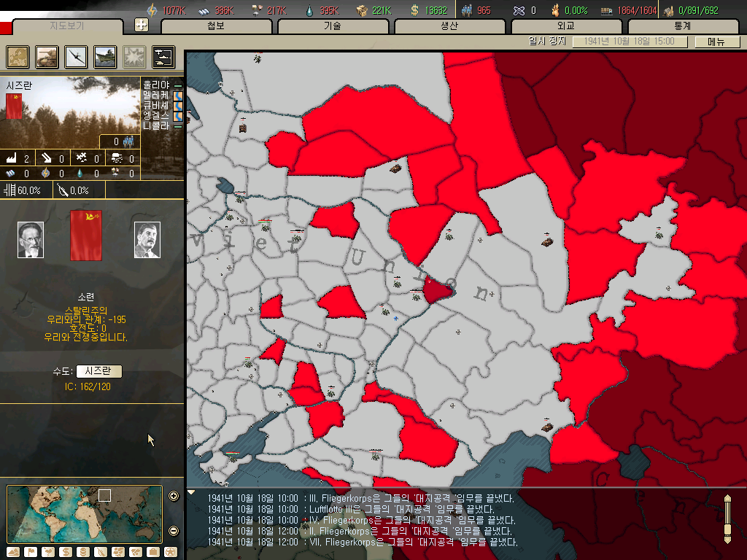The height and width of the screenshot is (560, 747).
Task: Select adjacent province 니콜라
Action: pyautogui.click(x=156, y=126)
